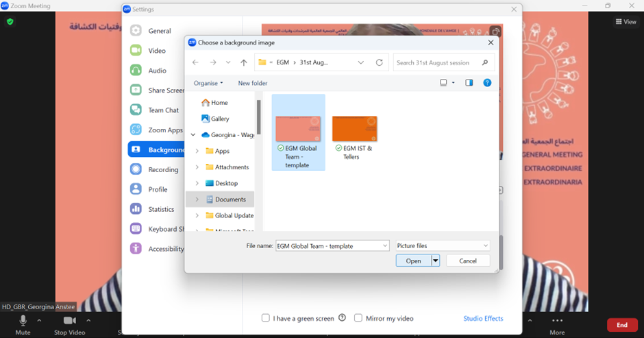The image size is (644, 338).
Task: Open file dialog help icon
Action: point(487,83)
